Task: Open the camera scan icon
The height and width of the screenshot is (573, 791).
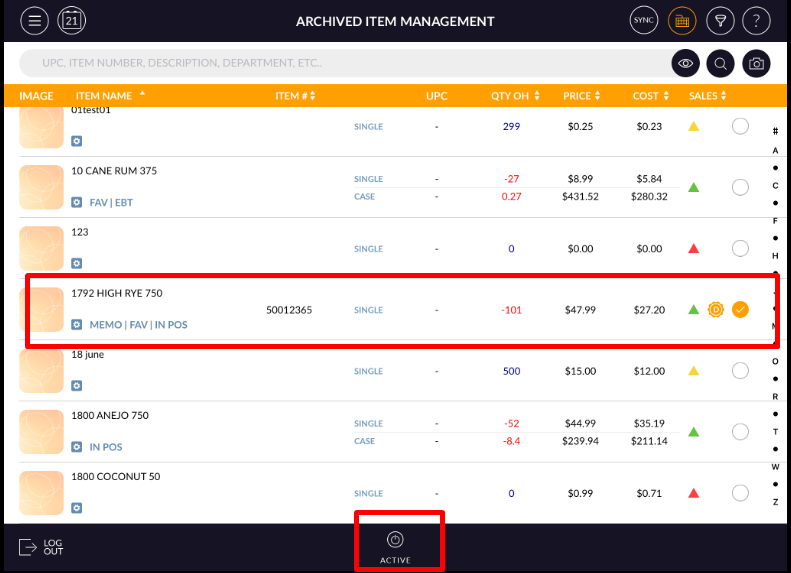Action: 757,63
